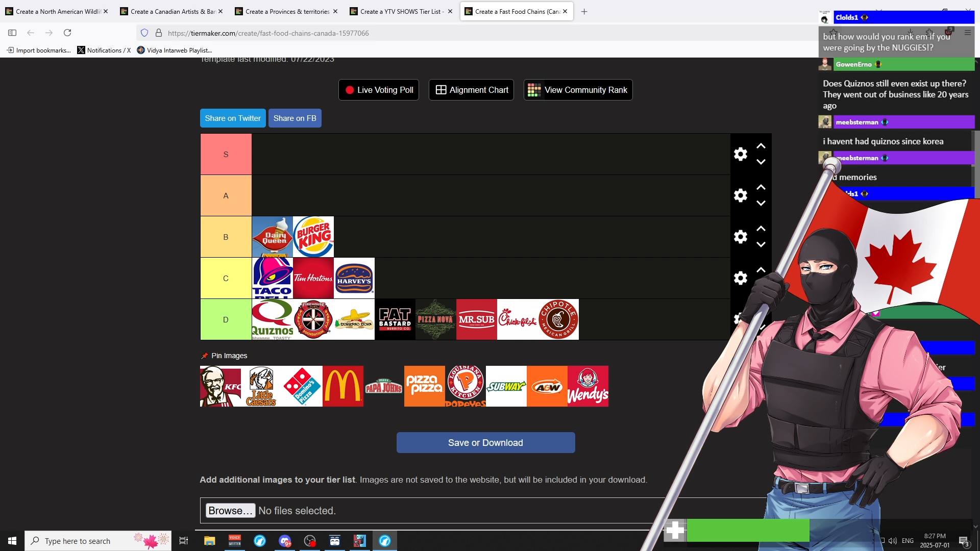
Task: Move A tier row up with chevron
Action: (x=761, y=187)
